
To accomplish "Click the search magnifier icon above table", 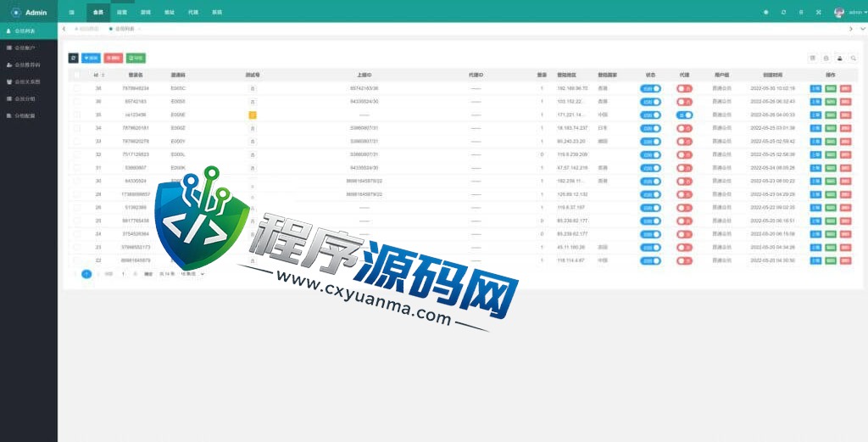I will pos(854,58).
